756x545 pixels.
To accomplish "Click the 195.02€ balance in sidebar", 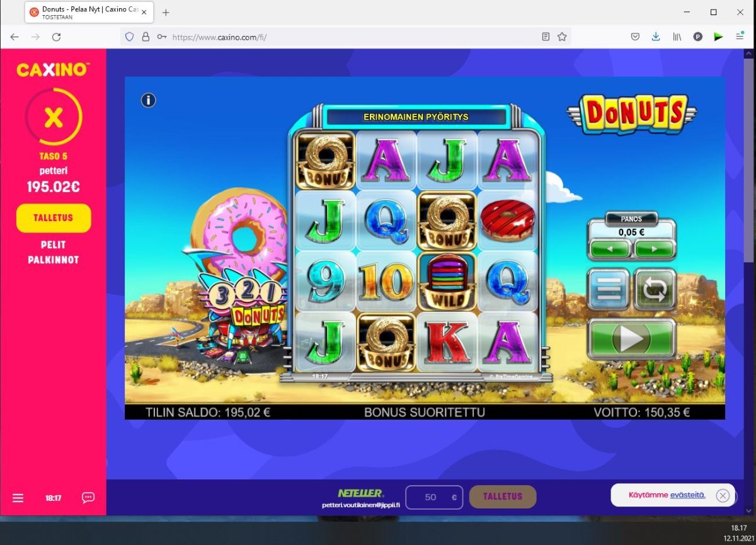I will [x=54, y=186].
